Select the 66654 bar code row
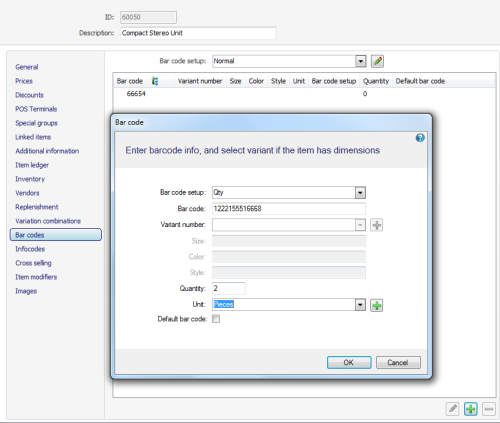This screenshot has width=500, height=423. point(304,94)
